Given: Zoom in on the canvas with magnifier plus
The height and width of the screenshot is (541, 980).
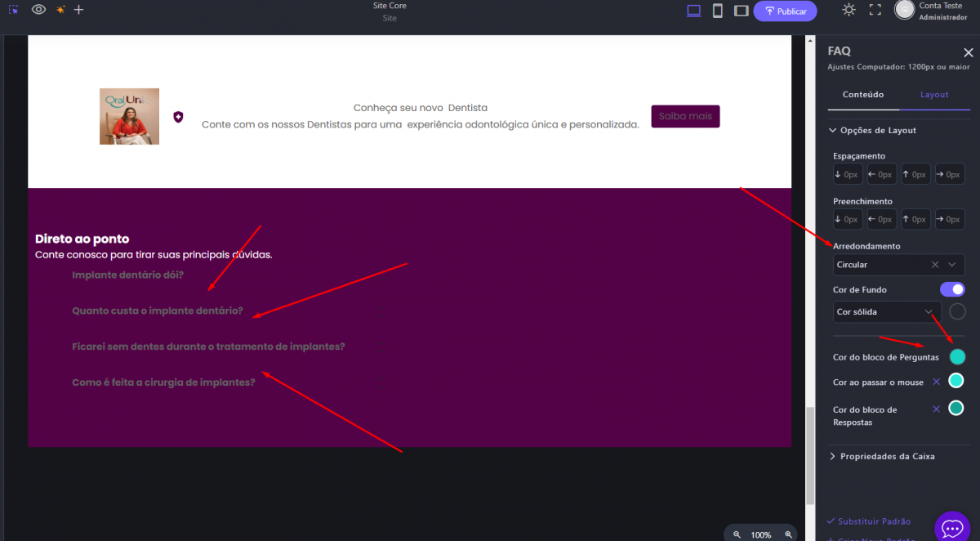Looking at the screenshot, I should [x=788, y=534].
